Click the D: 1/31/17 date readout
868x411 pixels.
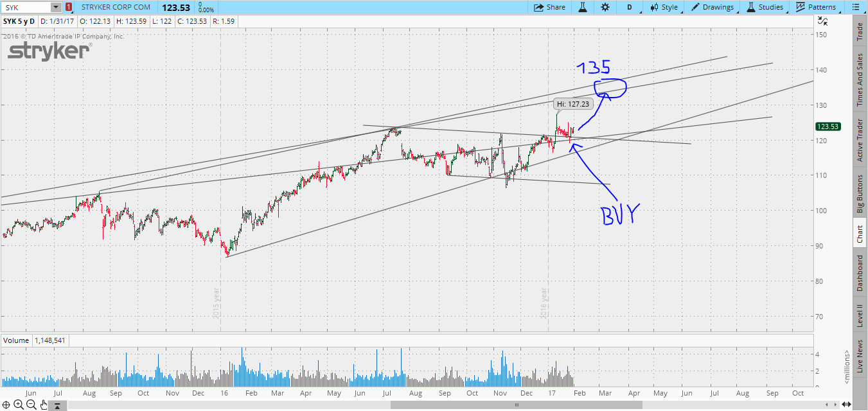pos(58,21)
